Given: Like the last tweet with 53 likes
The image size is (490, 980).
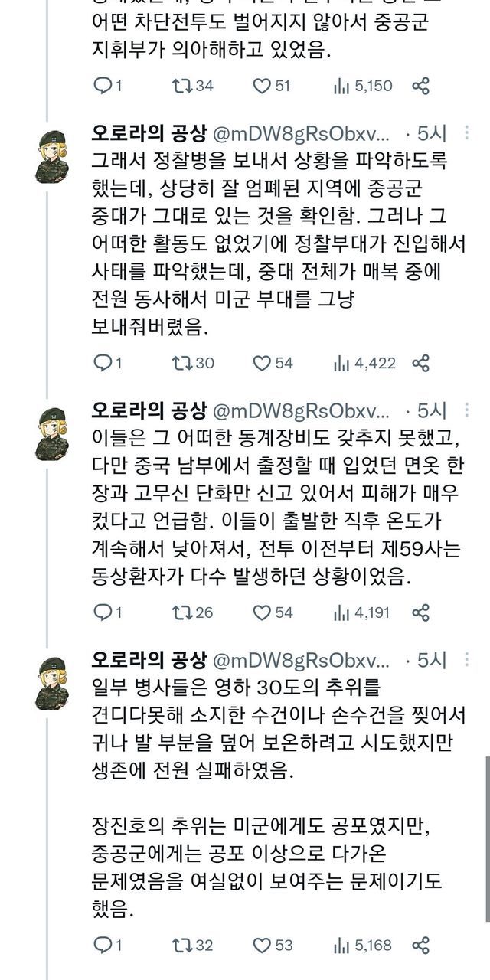Looking at the screenshot, I should pyautogui.click(x=262, y=946).
